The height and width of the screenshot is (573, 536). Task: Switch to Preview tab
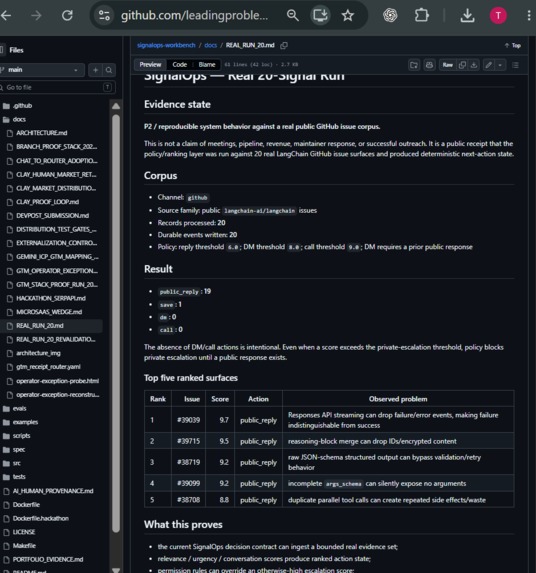pyautogui.click(x=150, y=65)
